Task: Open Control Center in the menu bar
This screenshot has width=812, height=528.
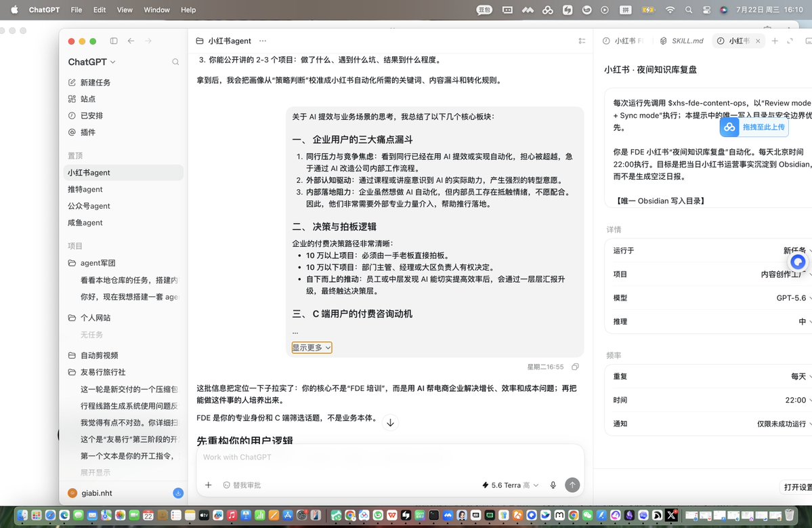Action: (x=707, y=10)
